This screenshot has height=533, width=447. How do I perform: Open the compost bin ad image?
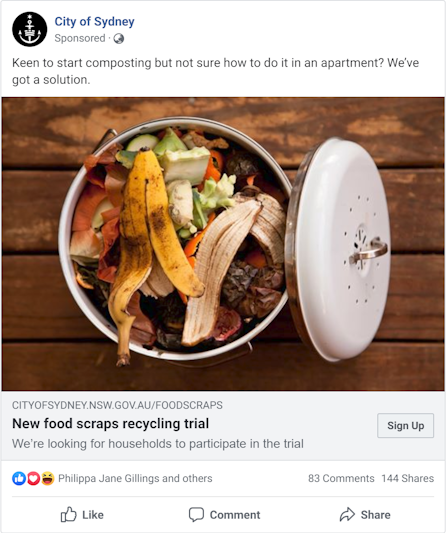pos(223,244)
